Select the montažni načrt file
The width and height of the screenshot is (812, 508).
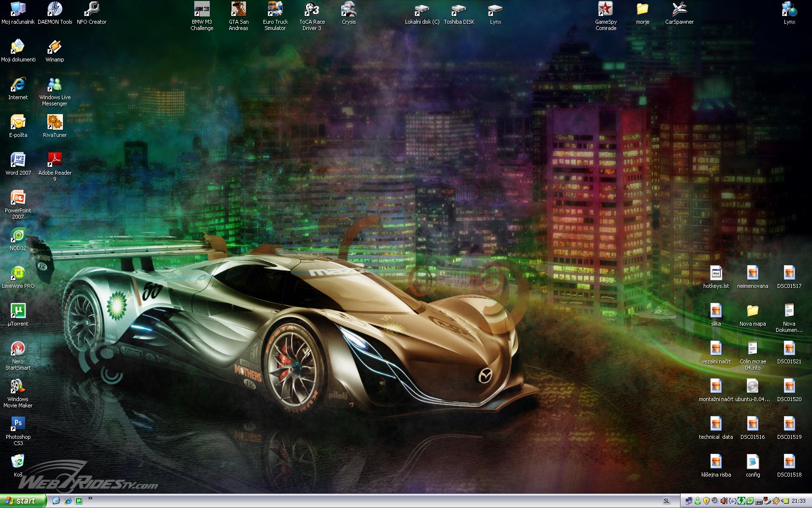716,390
